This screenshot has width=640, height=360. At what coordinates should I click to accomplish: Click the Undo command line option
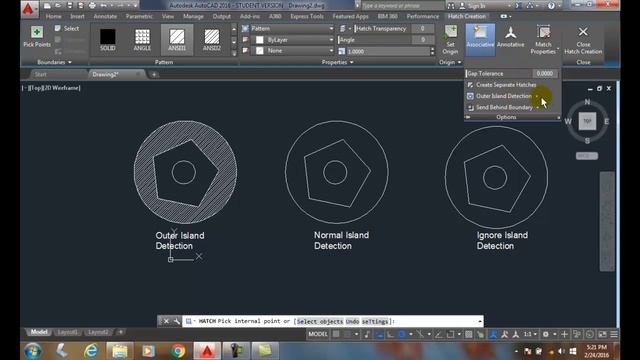pyautogui.click(x=352, y=322)
